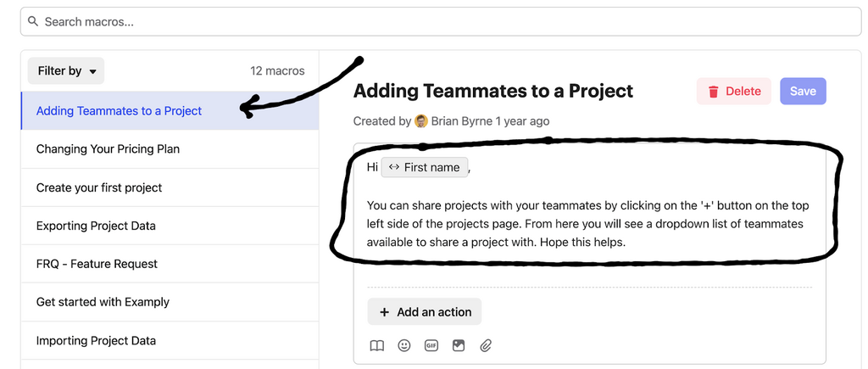The width and height of the screenshot is (868, 369).
Task: Open the Get started with Examply macro
Action: (103, 302)
